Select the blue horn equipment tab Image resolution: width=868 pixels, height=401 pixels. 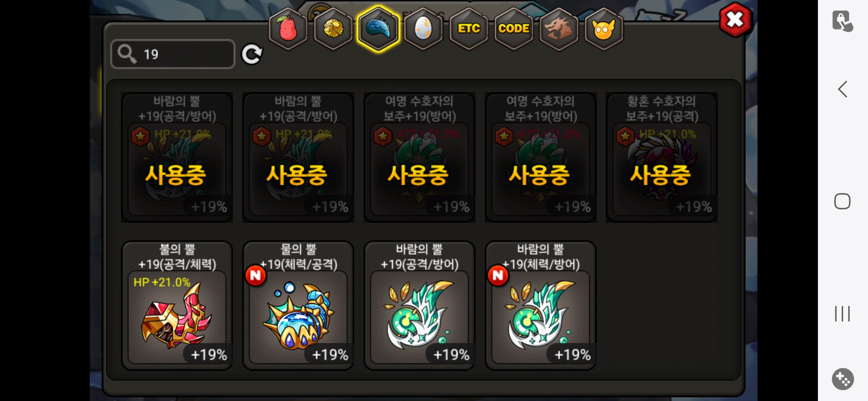pos(378,29)
